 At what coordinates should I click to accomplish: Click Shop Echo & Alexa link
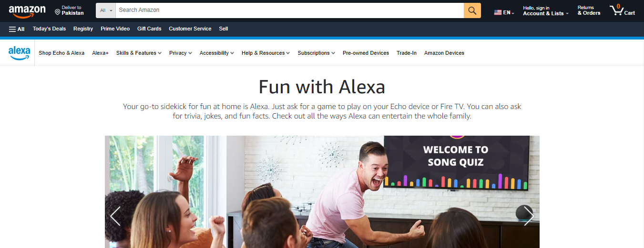pos(61,53)
